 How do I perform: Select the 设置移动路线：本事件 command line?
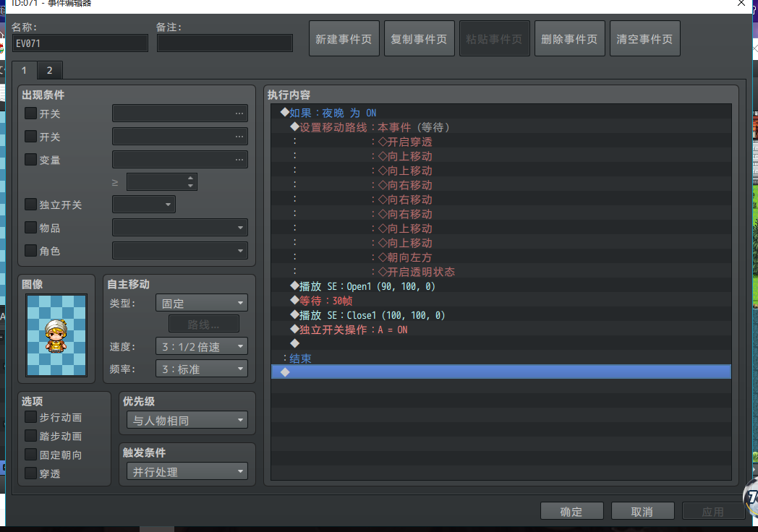501,127
